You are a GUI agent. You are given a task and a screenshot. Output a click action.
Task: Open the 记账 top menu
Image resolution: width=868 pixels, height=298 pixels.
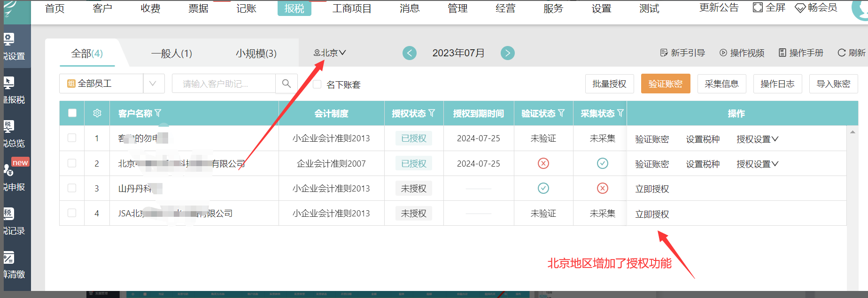(246, 8)
